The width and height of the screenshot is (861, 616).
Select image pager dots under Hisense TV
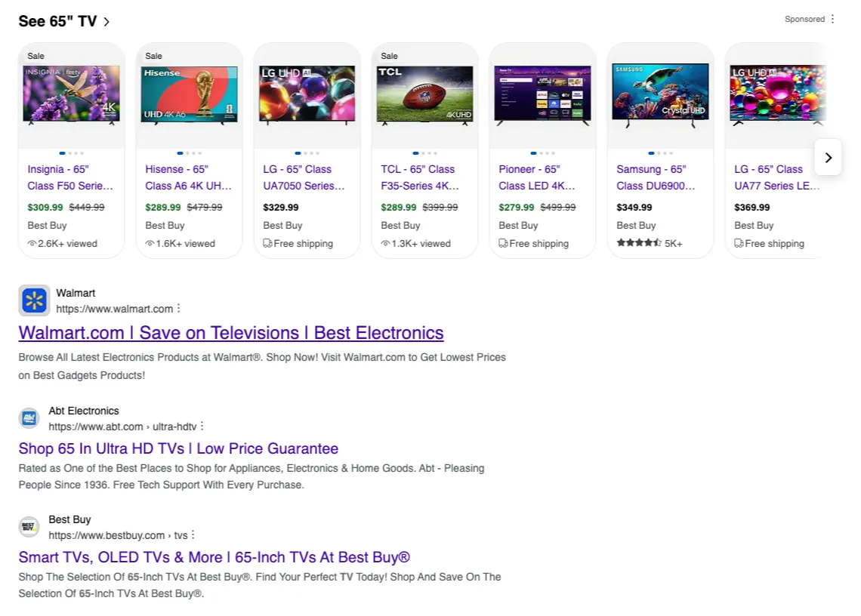point(189,153)
